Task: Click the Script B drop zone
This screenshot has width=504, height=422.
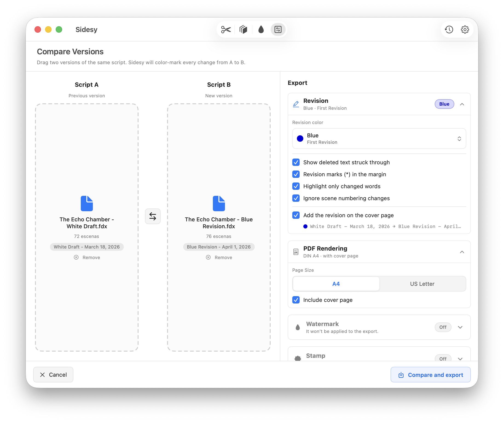Action: pos(219,227)
